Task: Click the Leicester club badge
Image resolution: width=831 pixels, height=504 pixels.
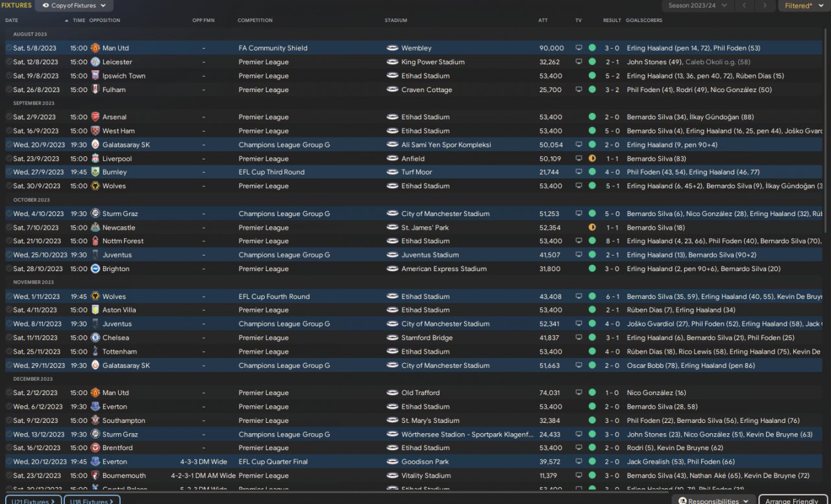Action: click(x=95, y=62)
